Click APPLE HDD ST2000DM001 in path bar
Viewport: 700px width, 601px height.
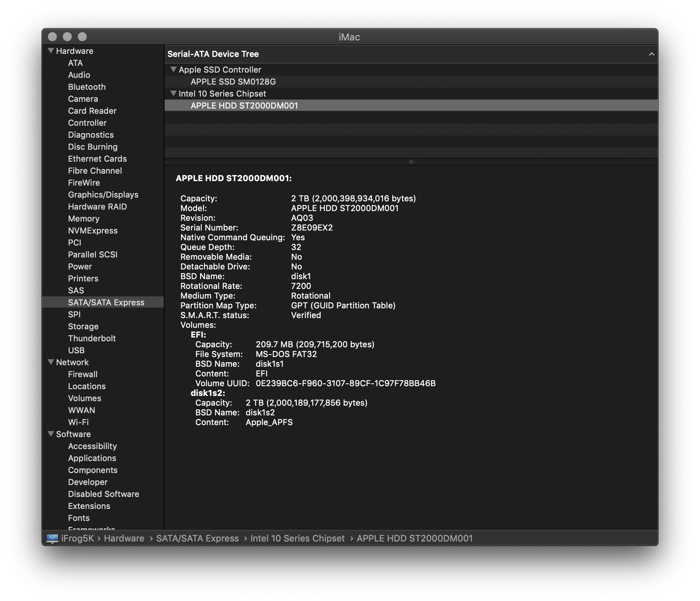coord(415,538)
